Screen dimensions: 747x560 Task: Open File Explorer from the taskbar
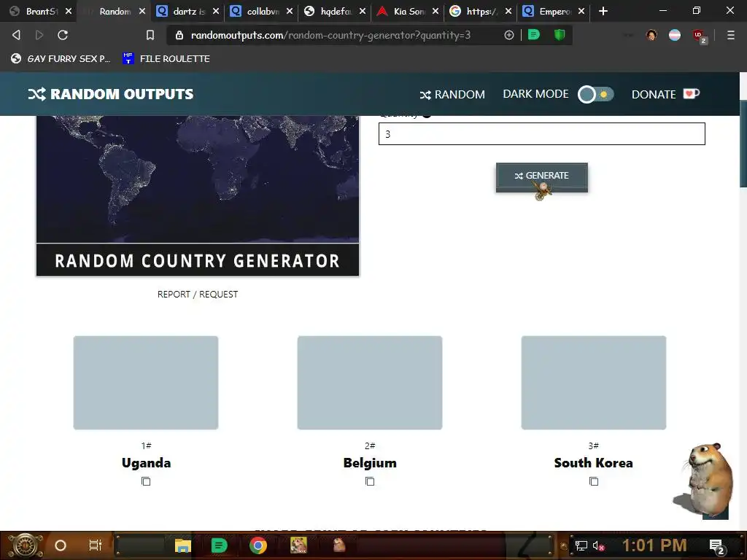182,545
